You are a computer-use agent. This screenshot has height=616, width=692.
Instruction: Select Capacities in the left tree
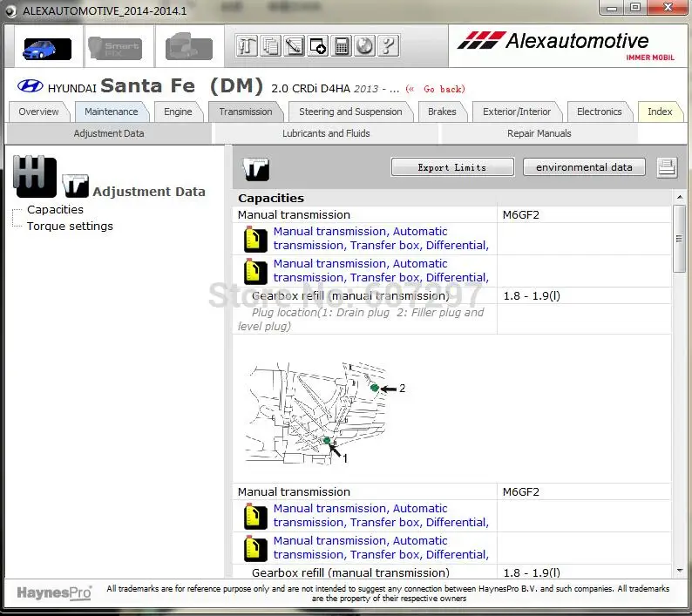point(55,210)
